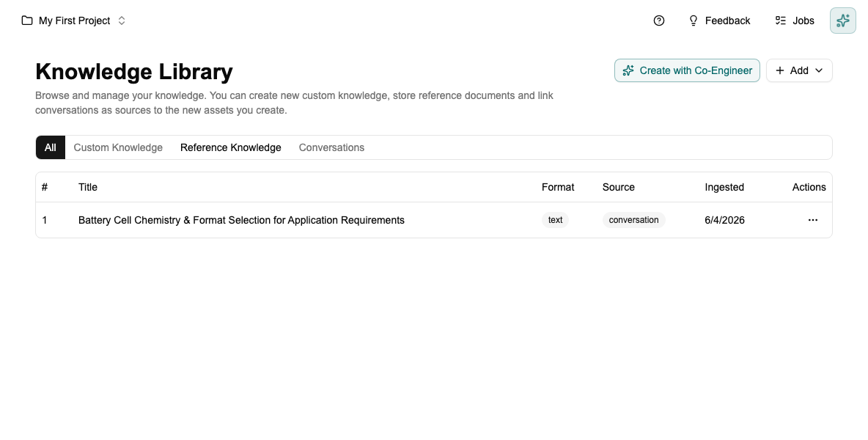Image resolution: width=868 pixels, height=440 pixels.
Task: Click the Ingested column header
Action: [x=724, y=187]
